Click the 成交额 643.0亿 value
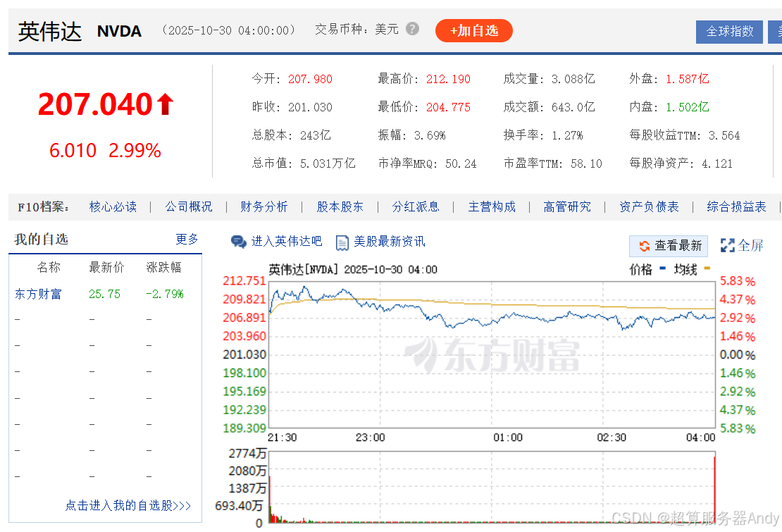 click(573, 107)
